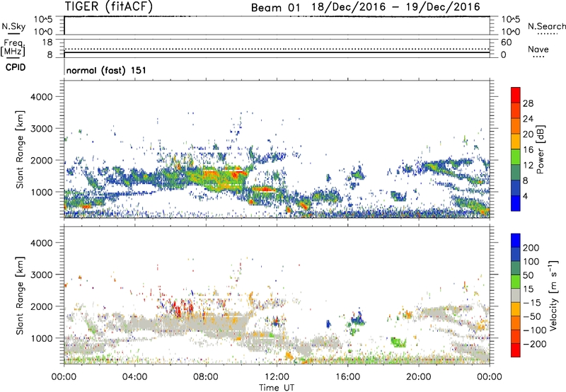Click the "24" Power colorbar label
This screenshot has height=392, width=566.
pos(528,119)
